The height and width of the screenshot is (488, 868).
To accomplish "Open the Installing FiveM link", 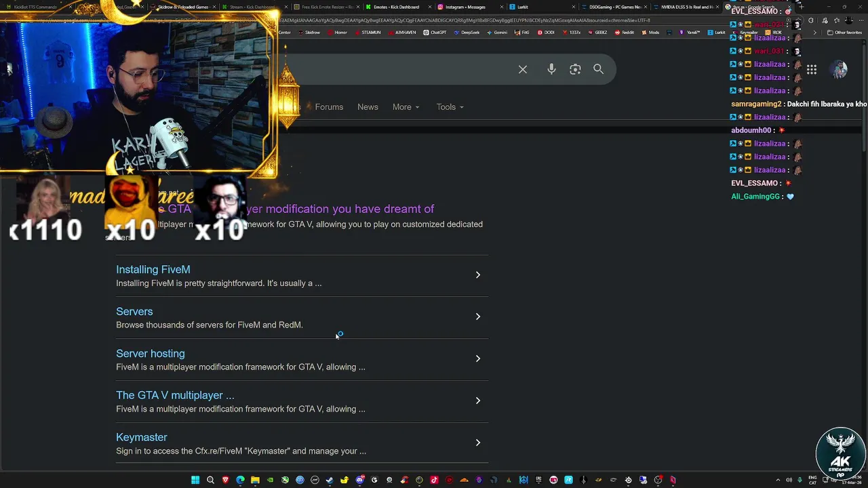I will 153,269.
